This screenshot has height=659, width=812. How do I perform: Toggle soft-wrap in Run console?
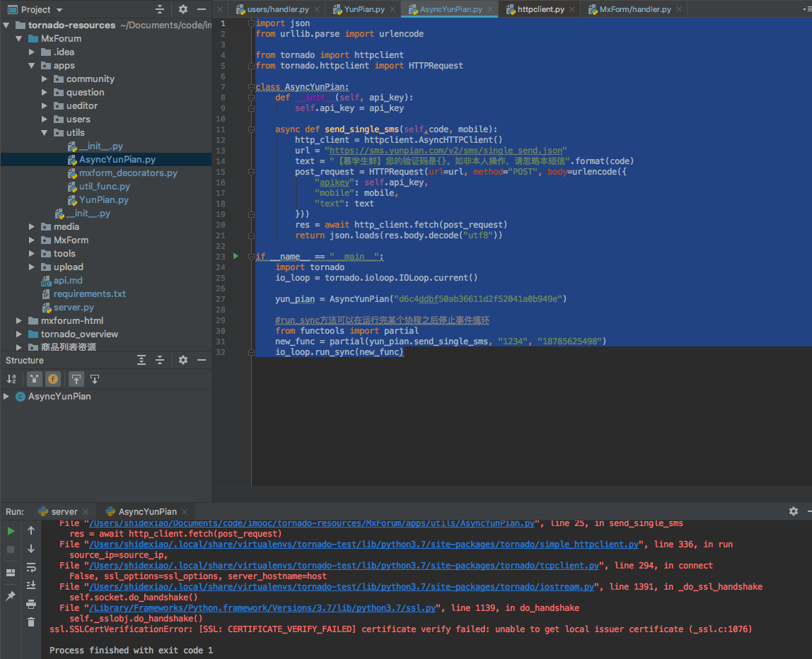(x=31, y=567)
